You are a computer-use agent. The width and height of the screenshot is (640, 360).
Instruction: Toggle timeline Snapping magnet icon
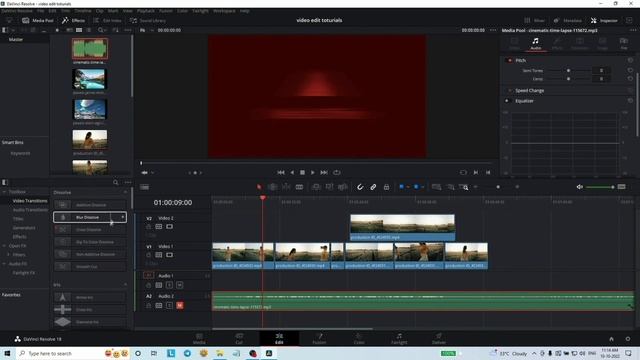pyautogui.click(x=360, y=187)
